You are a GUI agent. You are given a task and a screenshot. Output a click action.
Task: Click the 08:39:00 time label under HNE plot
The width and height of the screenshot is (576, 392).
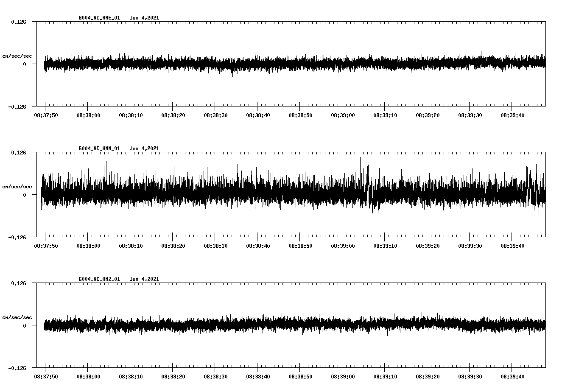pyautogui.click(x=343, y=115)
